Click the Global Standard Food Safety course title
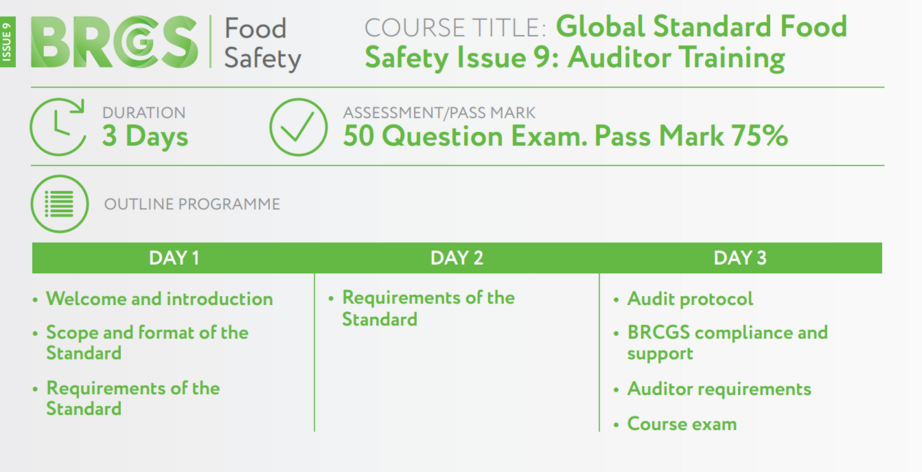 (606, 42)
